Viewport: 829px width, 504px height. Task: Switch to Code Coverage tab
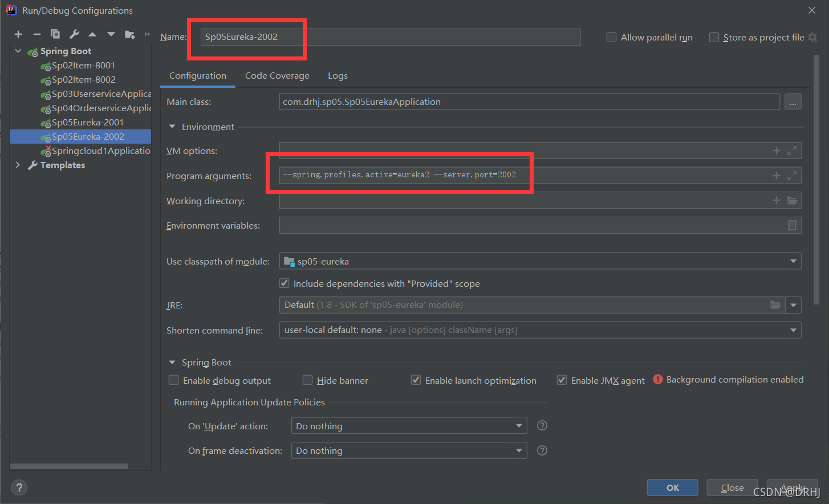click(x=277, y=76)
